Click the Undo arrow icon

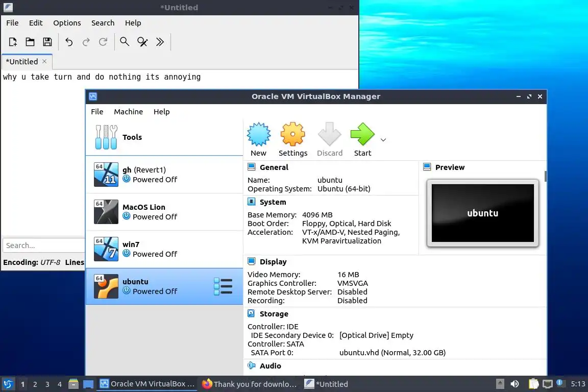click(x=69, y=42)
